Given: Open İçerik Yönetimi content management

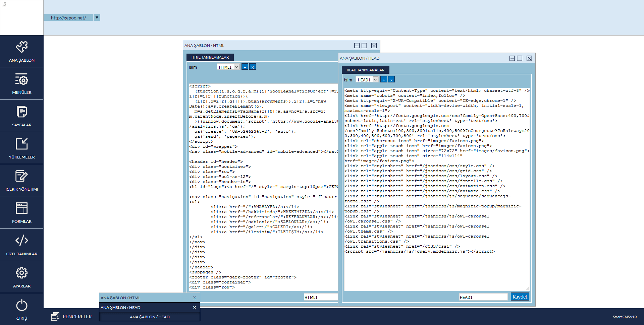Looking at the screenshot, I should tap(22, 180).
